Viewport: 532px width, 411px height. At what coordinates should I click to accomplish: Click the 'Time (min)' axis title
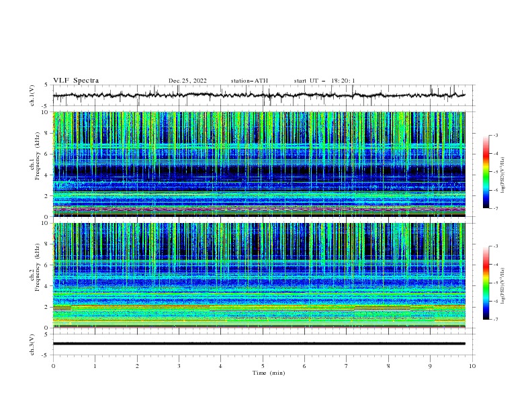[269, 373]
